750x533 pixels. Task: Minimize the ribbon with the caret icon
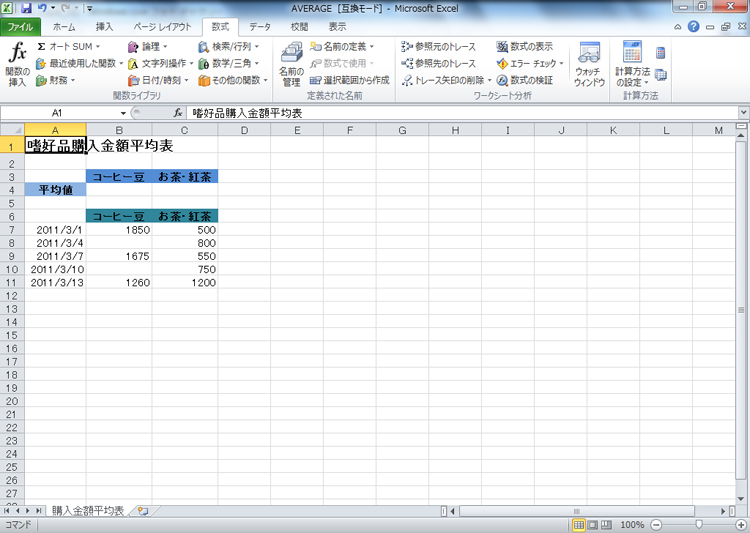[677, 27]
